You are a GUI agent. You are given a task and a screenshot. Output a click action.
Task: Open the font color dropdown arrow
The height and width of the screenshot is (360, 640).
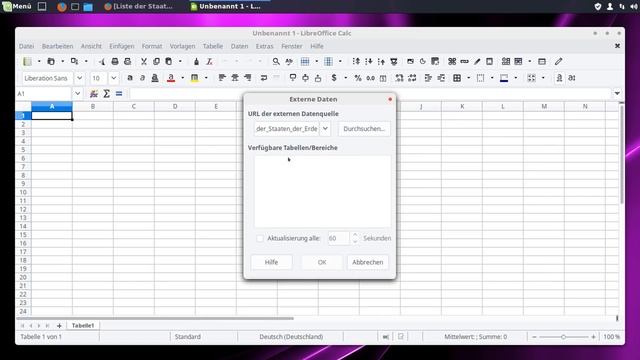(x=182, y=78)
